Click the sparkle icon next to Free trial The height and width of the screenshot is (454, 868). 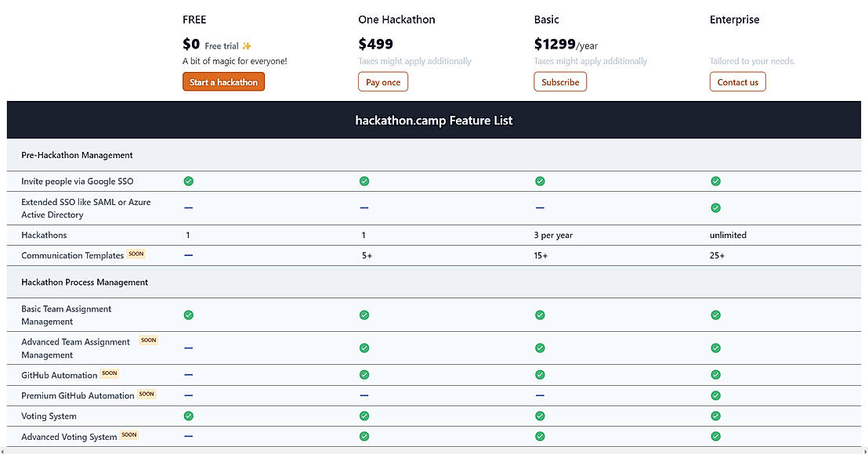pos(245,45)
